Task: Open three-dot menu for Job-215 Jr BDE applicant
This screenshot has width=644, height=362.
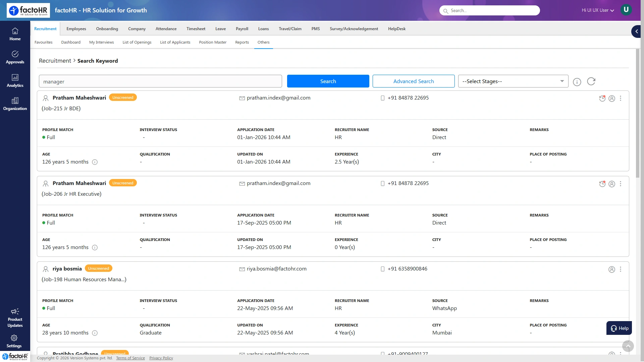Action: click(621, 98)
